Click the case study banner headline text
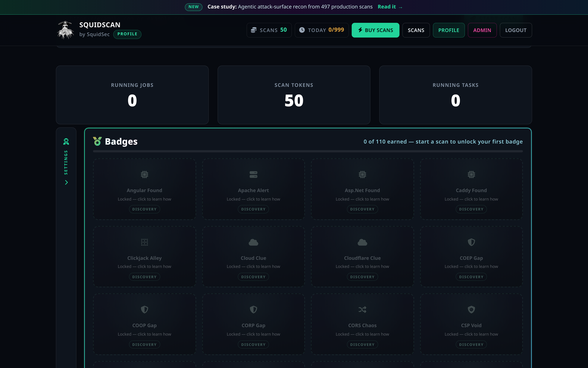This screenshot has height=368, width=588. pyautogui.click(x=290, y=7)
